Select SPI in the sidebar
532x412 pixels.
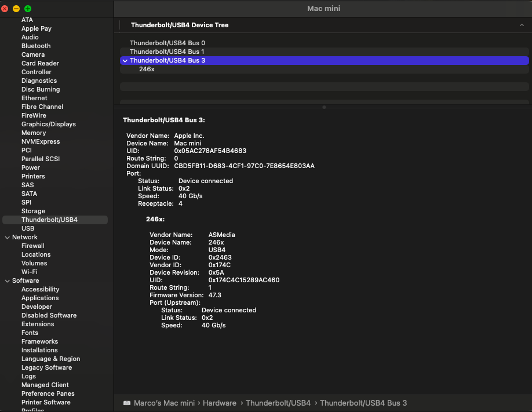pyautogui.click(x=26, y=202)
